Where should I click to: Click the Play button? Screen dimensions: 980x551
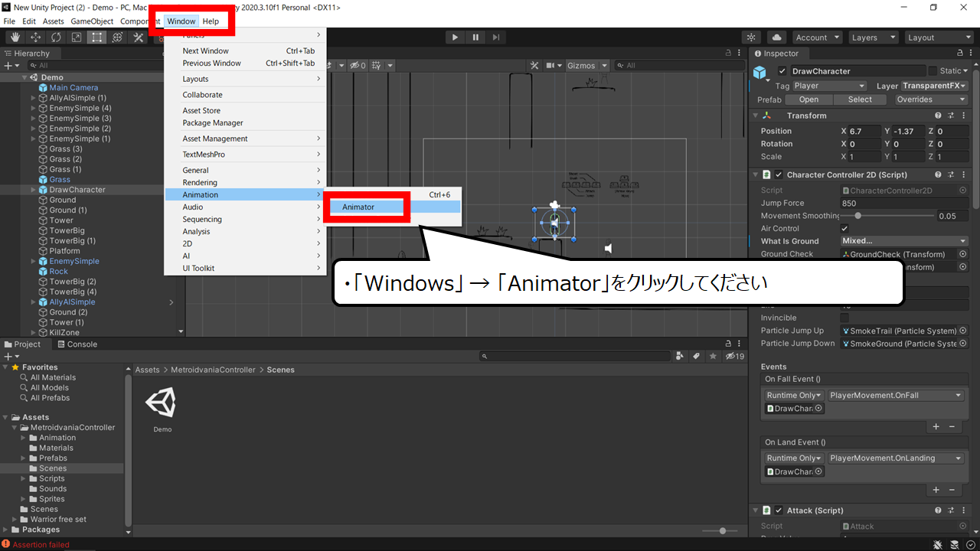tap(455, 37)
